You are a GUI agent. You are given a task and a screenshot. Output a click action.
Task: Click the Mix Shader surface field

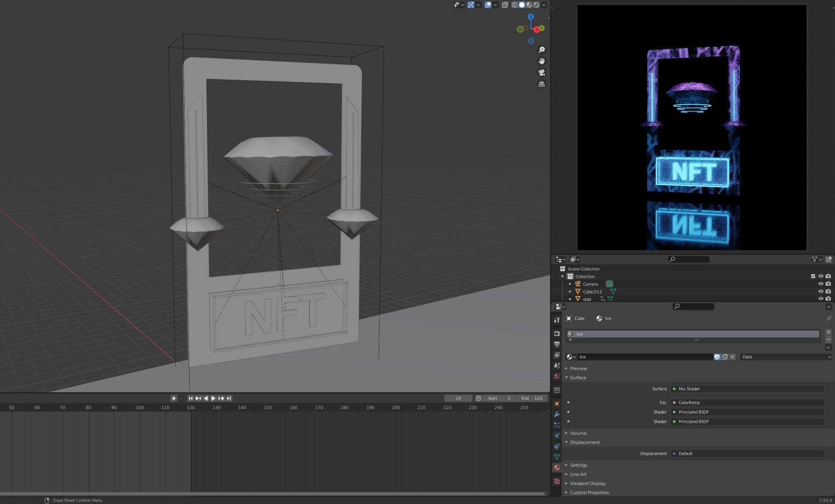click(x=747, y=389)
